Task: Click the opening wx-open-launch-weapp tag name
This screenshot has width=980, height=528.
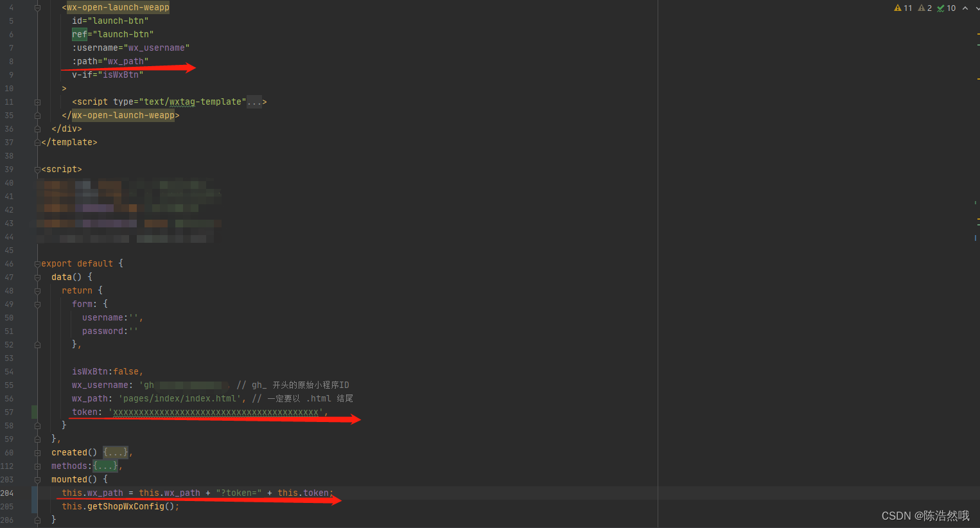Action: (118, 8)
